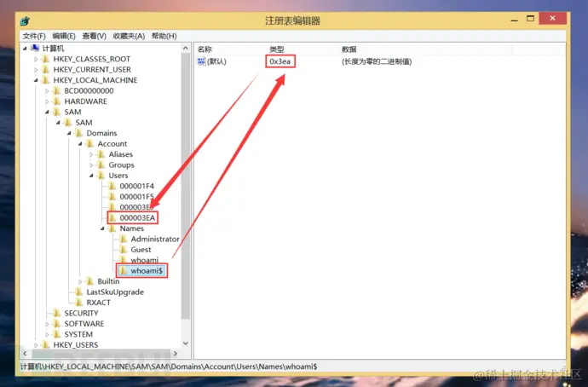This screenshot has height=387, width=588.
Task: Open the 帮助(H) menu
Action: coord(164,36)
